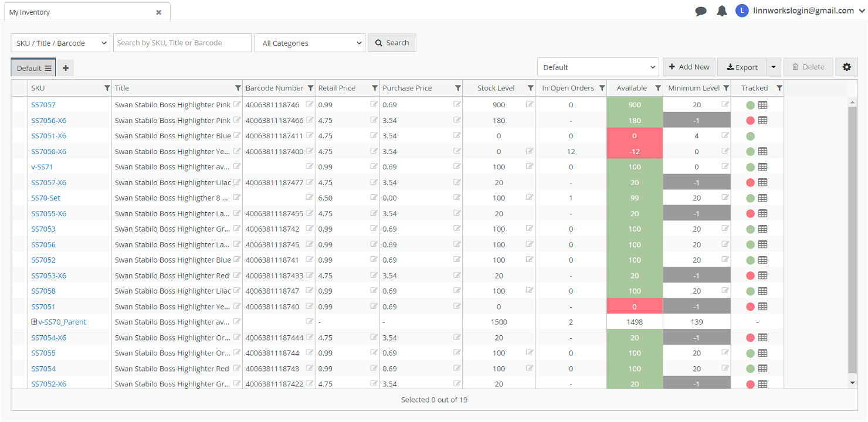Click Available value 1498 for v-SS70_Parent
The width and height of the screenshot is (868, 422).
coord(635,322)
